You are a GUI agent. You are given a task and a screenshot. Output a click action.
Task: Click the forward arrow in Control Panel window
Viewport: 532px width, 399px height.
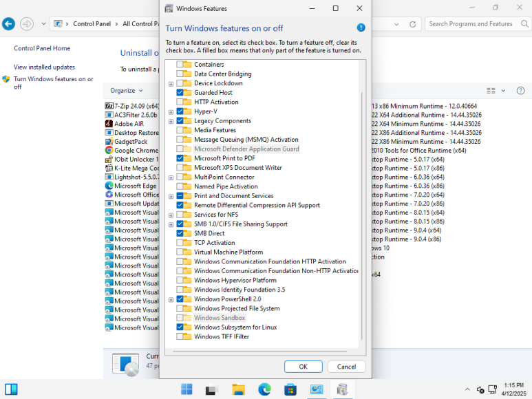27,24
